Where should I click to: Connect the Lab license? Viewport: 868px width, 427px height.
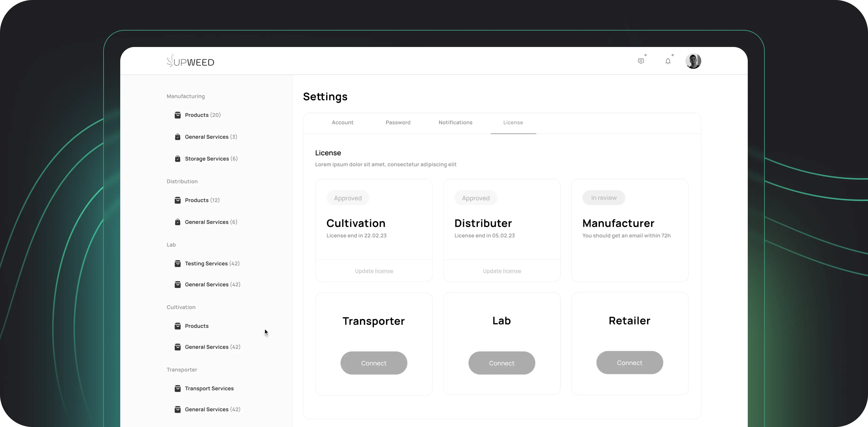pos(502,363)
